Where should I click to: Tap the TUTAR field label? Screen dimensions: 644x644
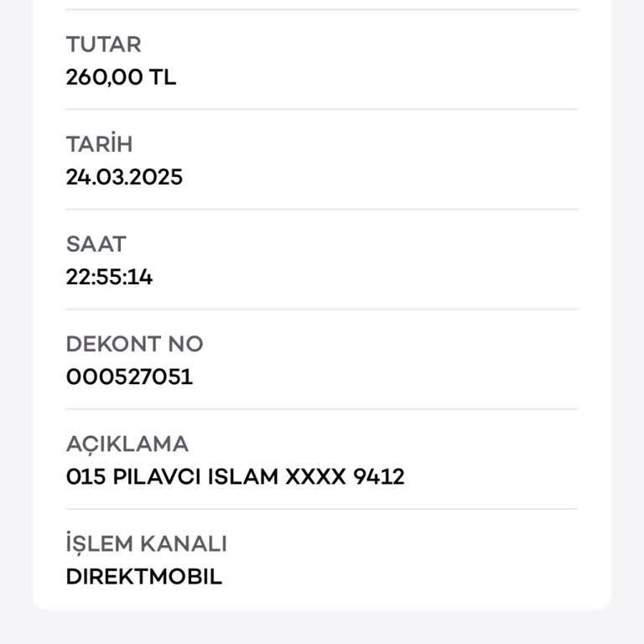pos(103,44)
